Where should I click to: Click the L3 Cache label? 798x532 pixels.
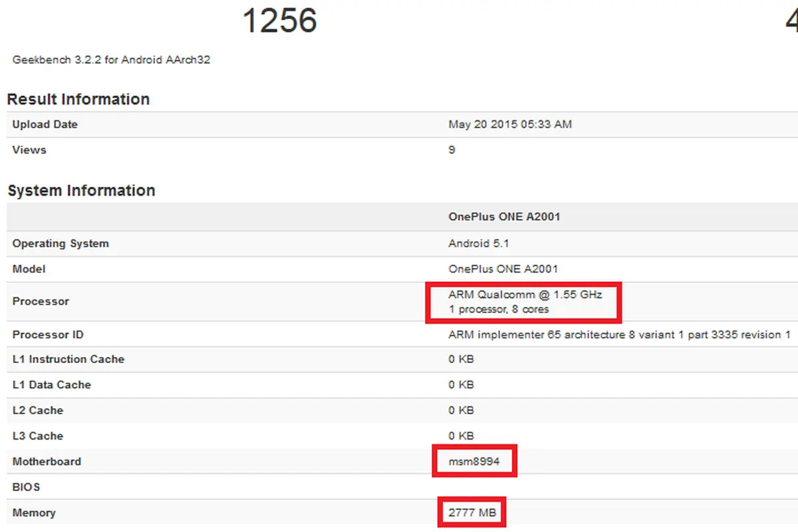[38, 436]
